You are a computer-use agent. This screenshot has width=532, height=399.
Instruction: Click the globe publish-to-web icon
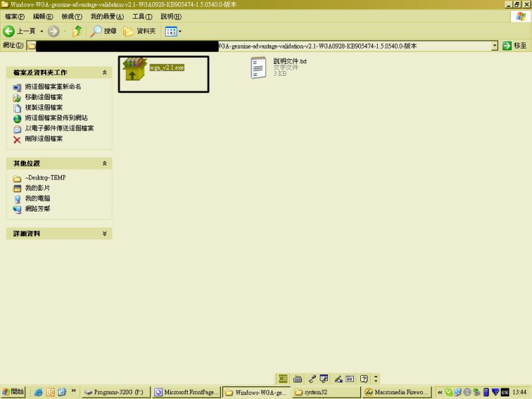click(x=17, y=119)
